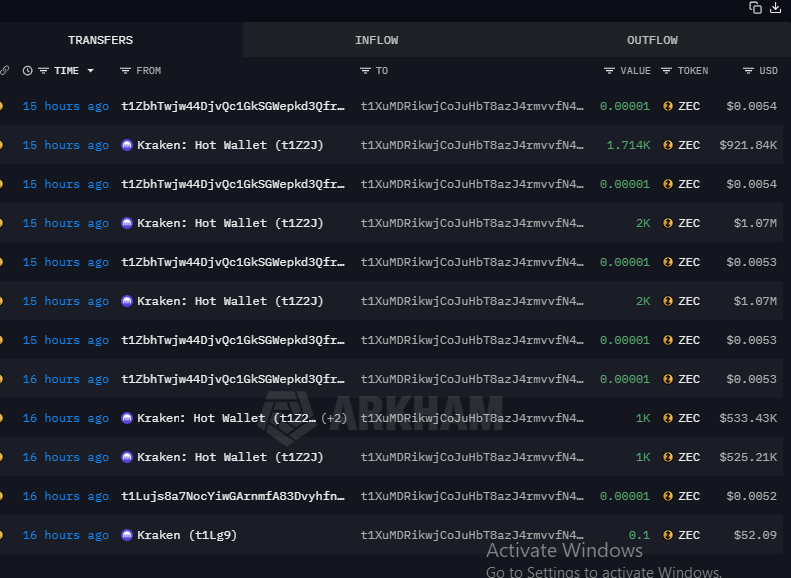
Task: Expand the TIME sort dropdown arrow
Action: [x=91, y=71]
